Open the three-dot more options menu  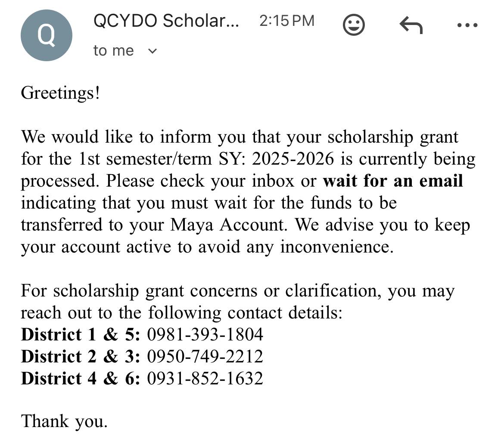(467, 25)
